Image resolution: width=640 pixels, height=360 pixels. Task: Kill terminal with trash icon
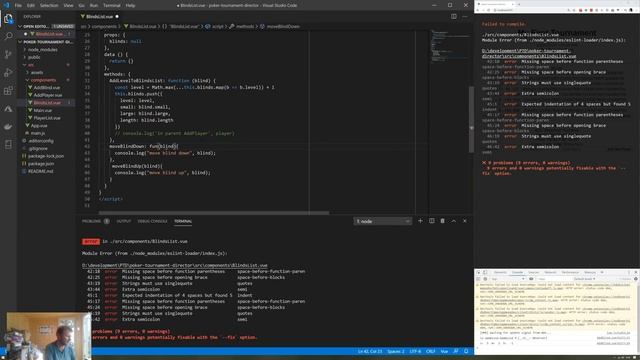tap(442, 221)
